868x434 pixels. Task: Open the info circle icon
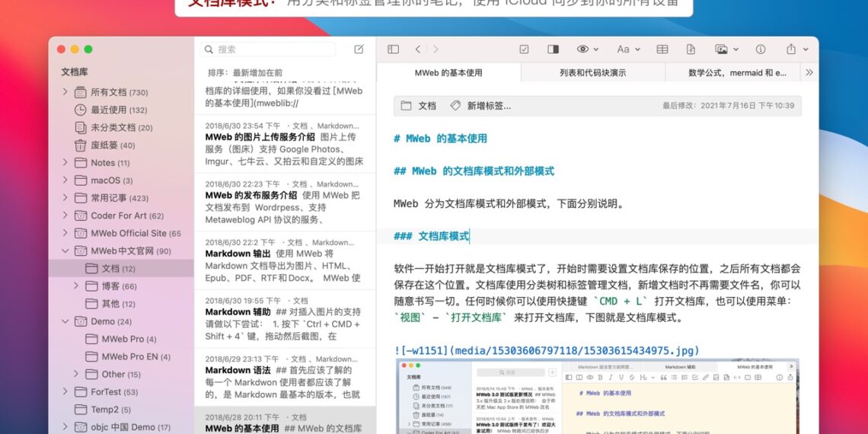coord(761,49)
